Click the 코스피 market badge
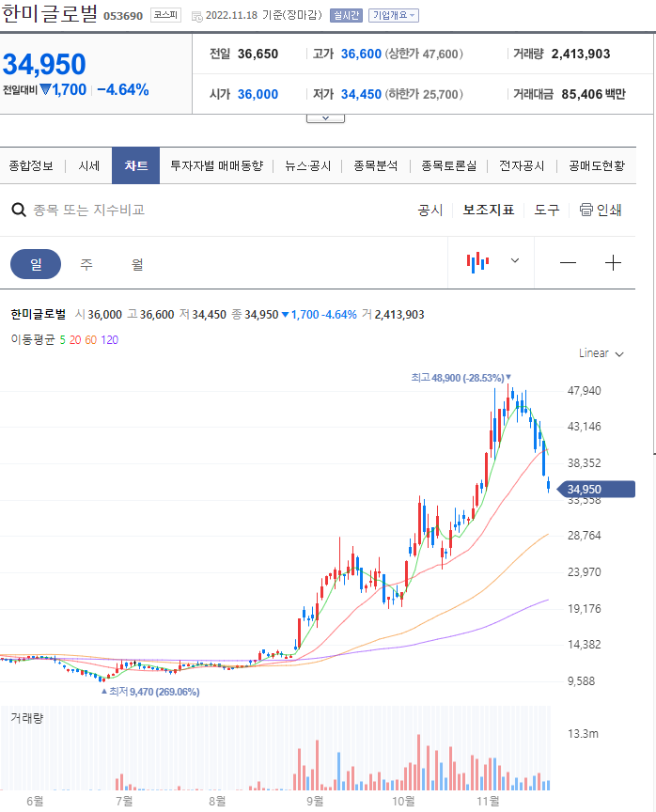 pyautogui.click(x=165, y=15)
